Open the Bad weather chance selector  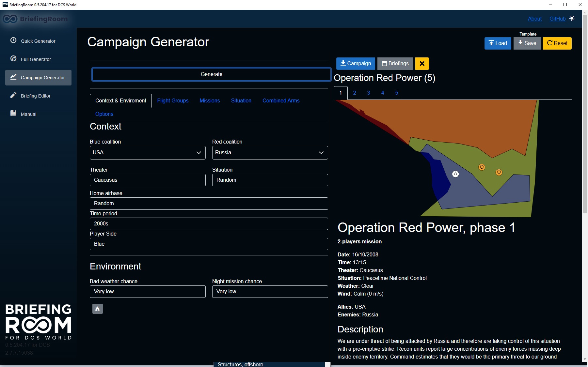pos(148,291)
